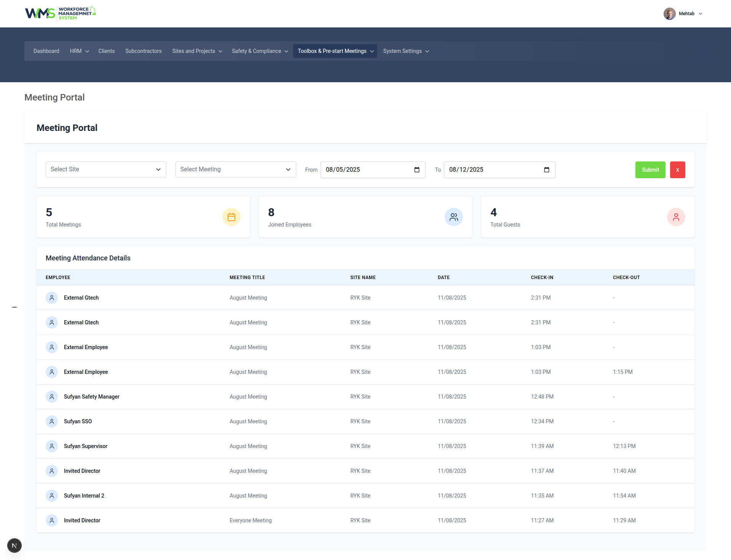Click the Total Guests person icon
731x560 pixels.
tap(676, 217)
